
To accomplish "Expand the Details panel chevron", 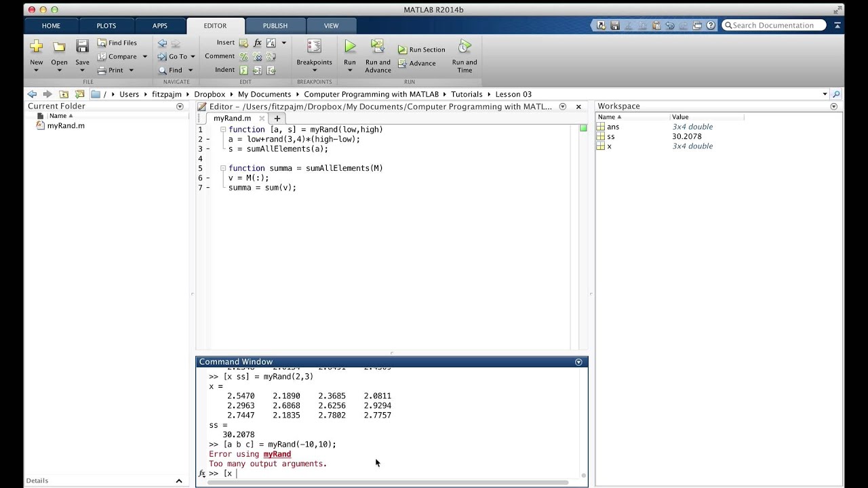I will pos(179,481).
